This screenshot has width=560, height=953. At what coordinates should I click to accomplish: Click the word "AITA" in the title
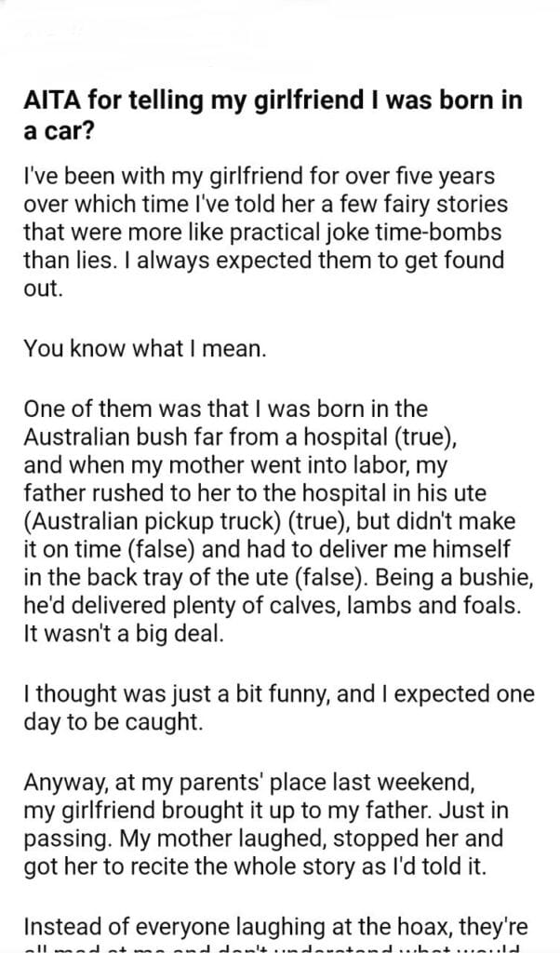click(49, 103)
